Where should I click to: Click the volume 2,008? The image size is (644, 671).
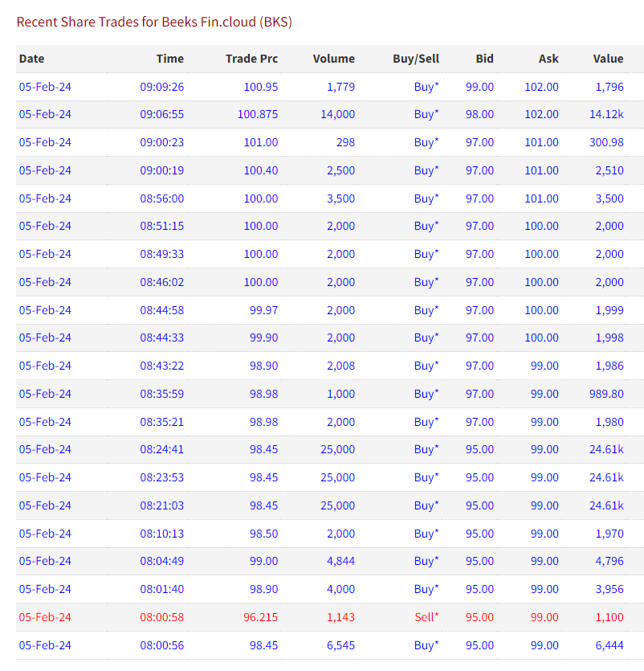[340, 366]
